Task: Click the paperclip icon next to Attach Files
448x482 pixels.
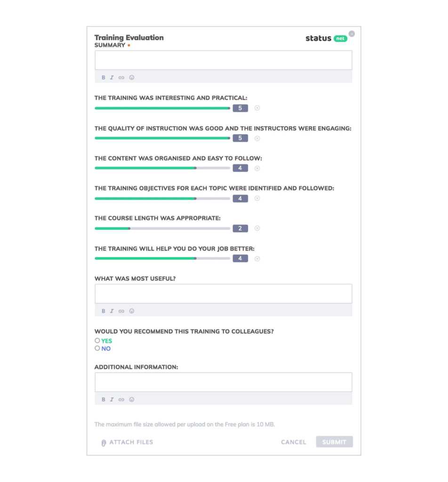Action: [x=103, y=442]
